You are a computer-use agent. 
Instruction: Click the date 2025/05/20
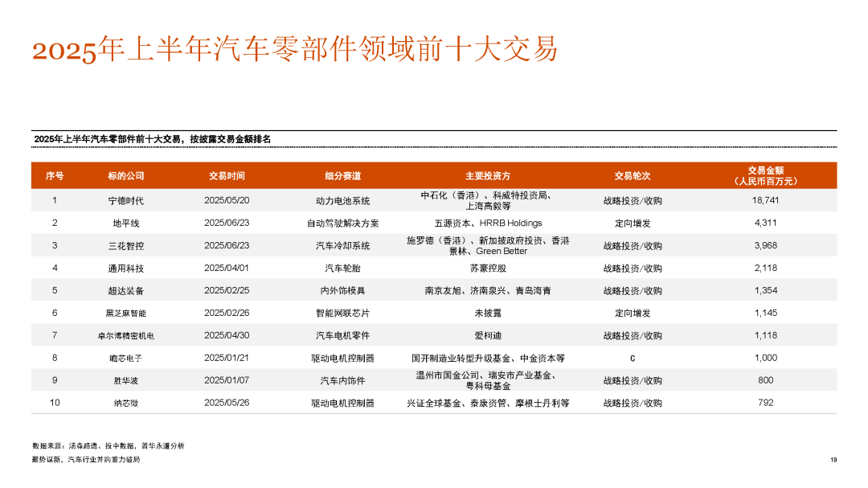point(227,200)
